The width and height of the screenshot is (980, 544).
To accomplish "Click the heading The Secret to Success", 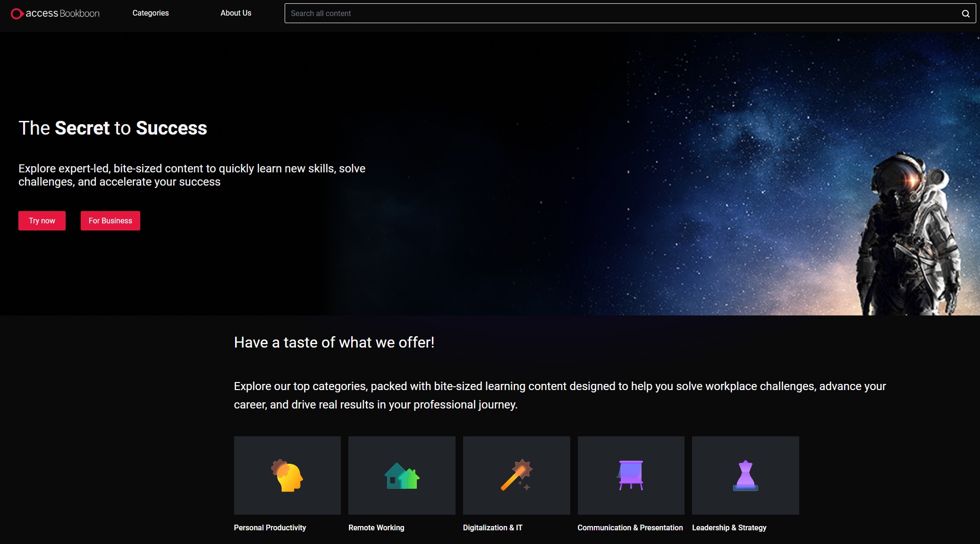I will point(113,128).
